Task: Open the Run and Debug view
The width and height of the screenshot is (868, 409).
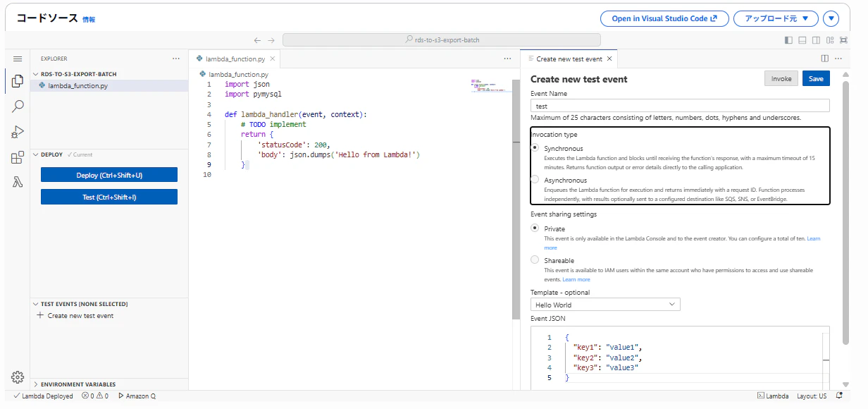Action: [18, 132]
